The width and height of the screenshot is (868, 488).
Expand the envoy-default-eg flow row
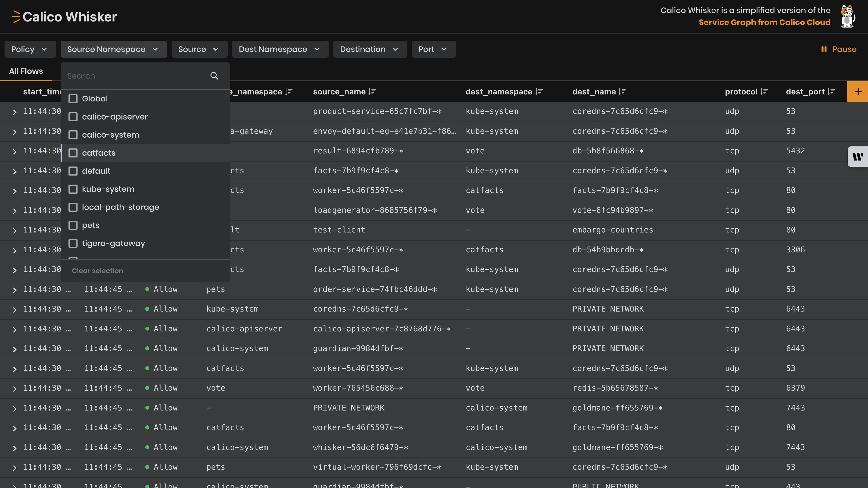pos(14,132)
